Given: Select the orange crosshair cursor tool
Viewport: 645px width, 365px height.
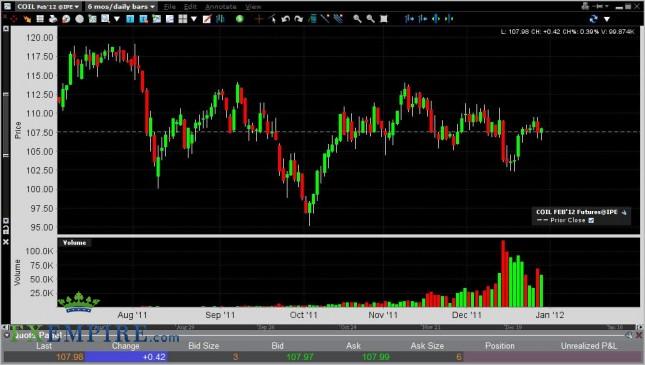Looking at the screenshot, I should 258,19.
